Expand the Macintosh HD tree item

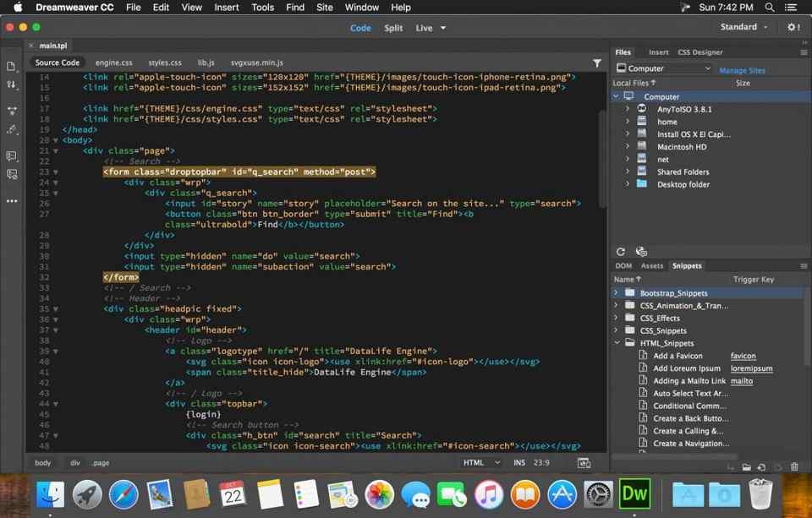[628, 146]
